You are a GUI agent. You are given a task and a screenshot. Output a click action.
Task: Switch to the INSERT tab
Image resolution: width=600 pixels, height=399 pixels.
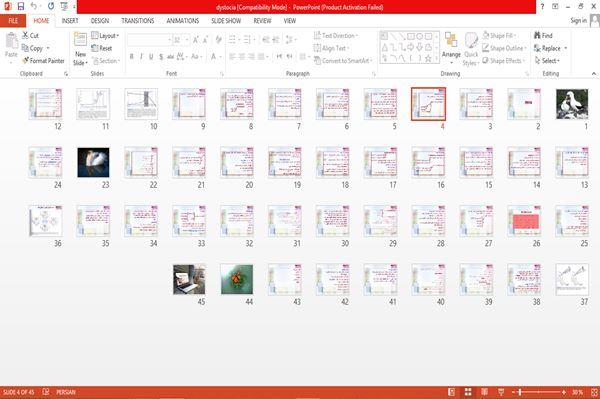click(x=70, y=21)
